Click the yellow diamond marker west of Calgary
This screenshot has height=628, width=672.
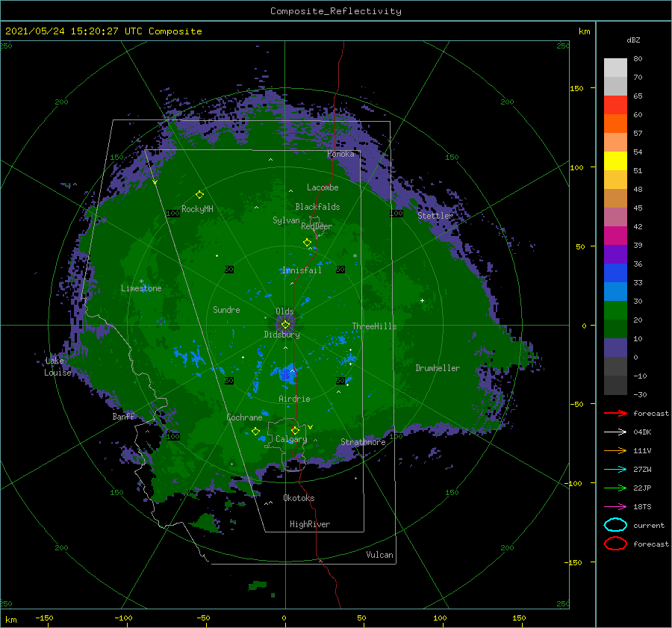[x=255, y=432]
